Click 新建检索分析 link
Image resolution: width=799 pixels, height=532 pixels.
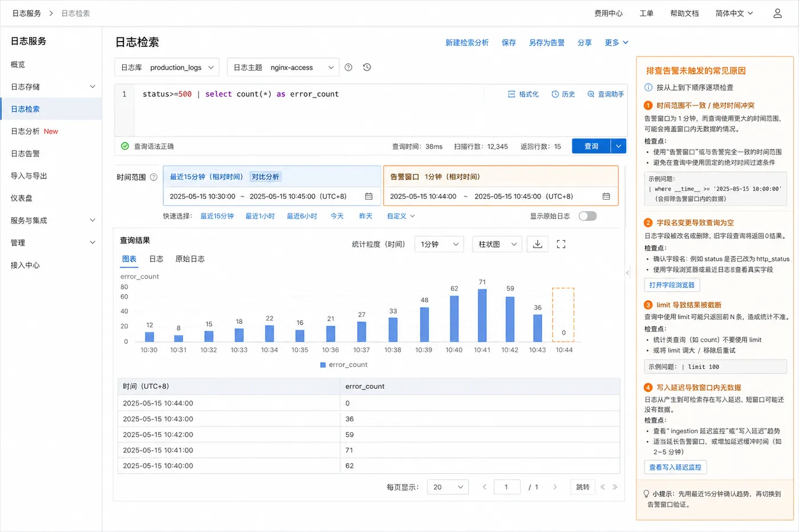[467, 43]
